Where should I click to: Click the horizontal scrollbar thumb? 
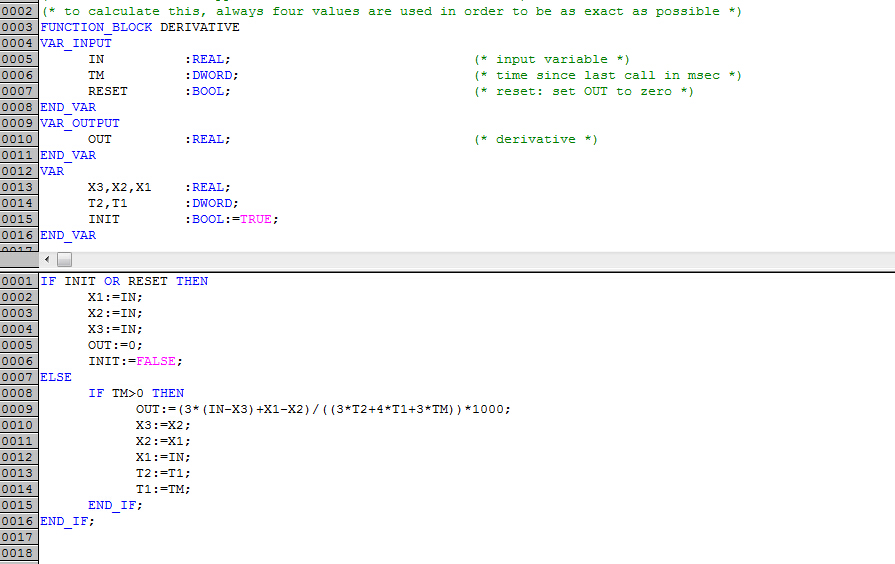coord(64,260)
